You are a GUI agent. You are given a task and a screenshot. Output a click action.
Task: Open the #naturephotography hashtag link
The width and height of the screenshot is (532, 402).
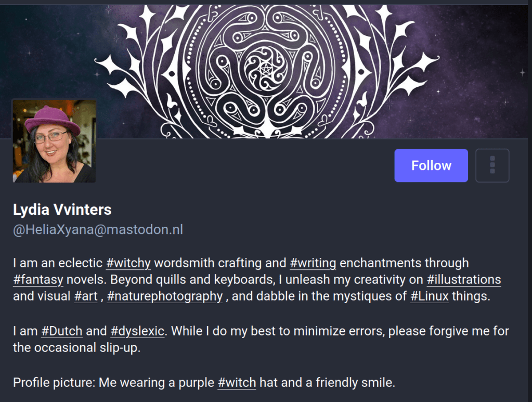click(x=165, y=296)
